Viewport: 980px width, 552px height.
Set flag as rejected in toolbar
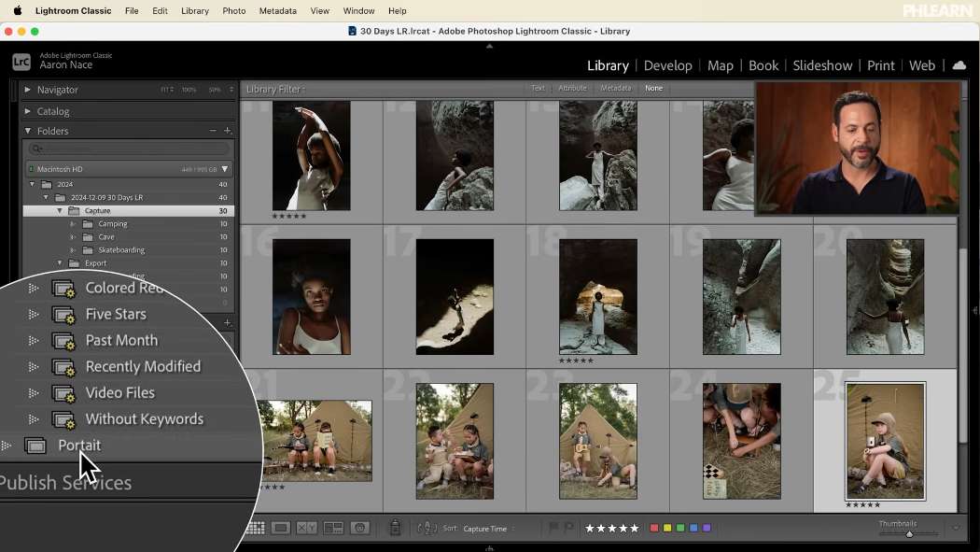click(568, 528)
